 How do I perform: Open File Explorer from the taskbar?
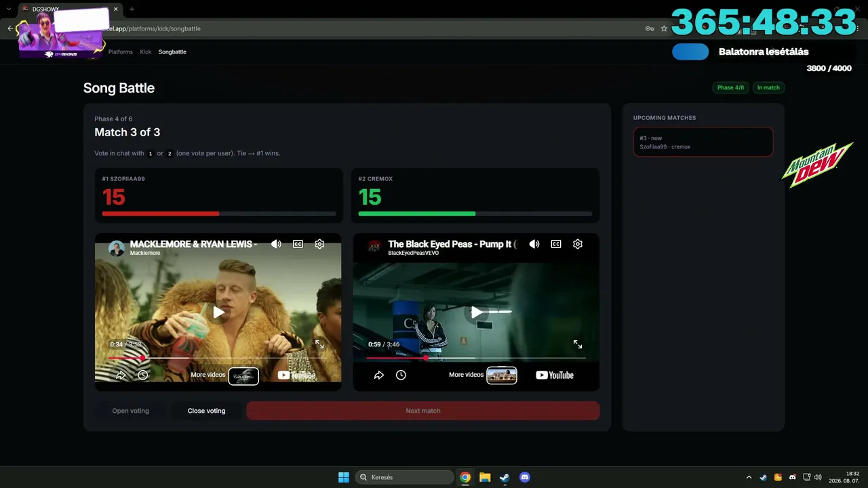pyautogui.click(x=485, y=477)
